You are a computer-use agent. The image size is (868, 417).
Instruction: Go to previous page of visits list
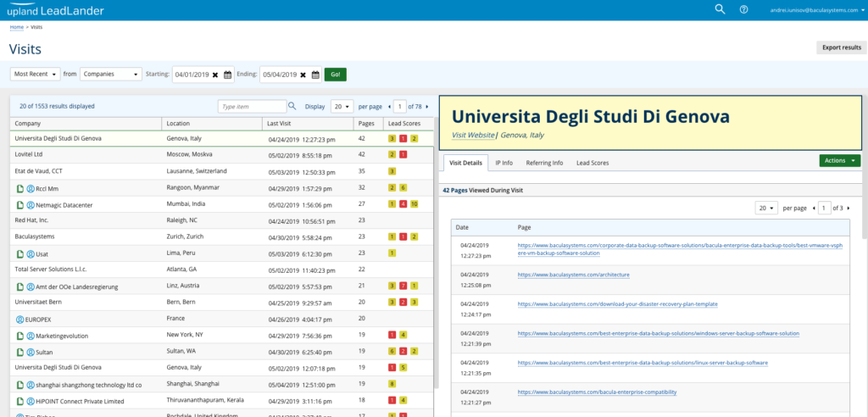[389, 106]
